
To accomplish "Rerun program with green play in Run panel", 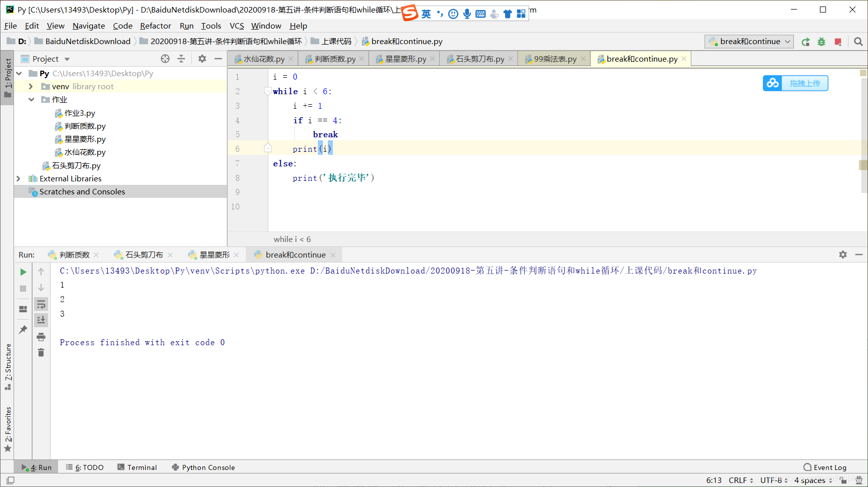I will [23, 272].
